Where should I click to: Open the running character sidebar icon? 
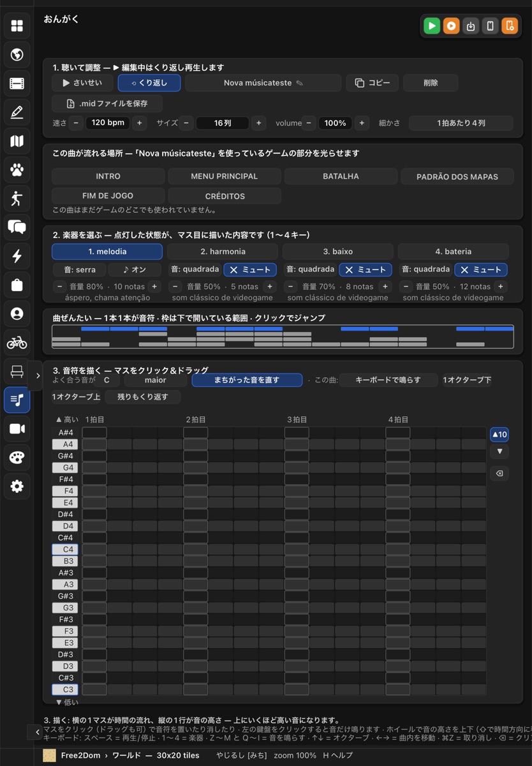point(17,199)
